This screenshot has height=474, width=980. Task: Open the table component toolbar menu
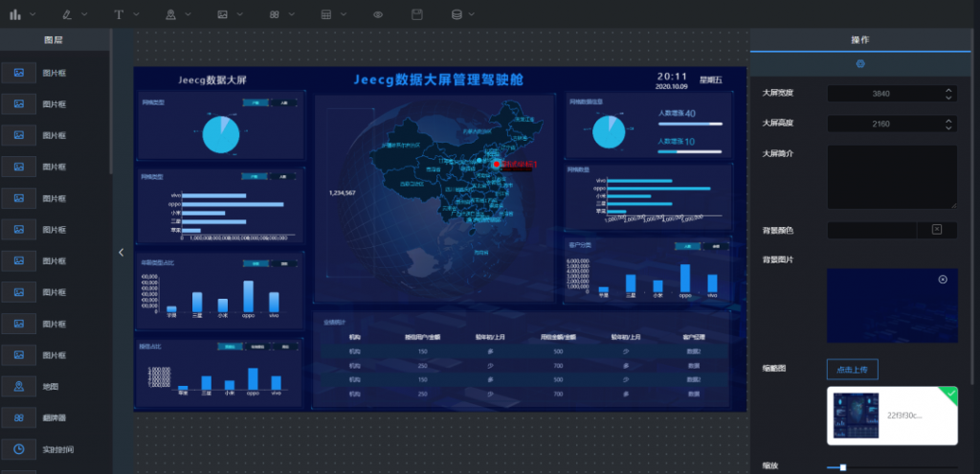pyautogui.click(x=333, y=14)
